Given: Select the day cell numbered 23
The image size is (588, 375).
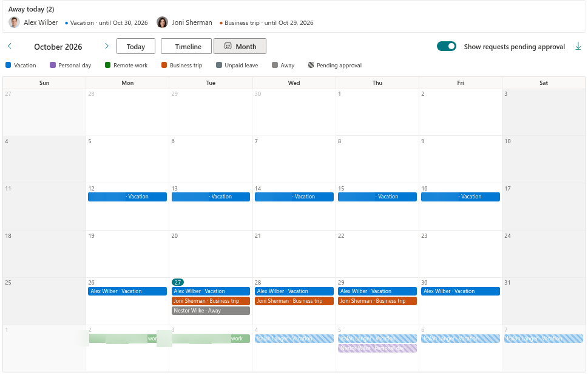Looking at the screenshot, I should coord(461,254).
